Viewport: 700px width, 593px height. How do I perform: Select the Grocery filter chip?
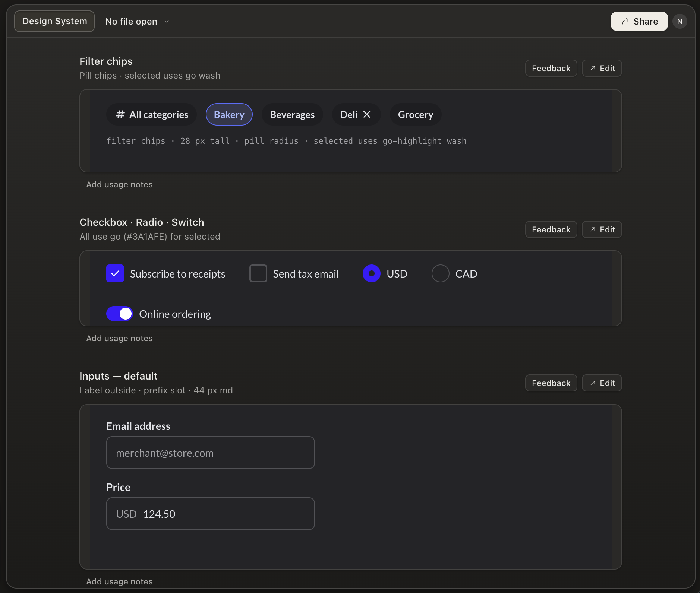[x=415, y=114]
